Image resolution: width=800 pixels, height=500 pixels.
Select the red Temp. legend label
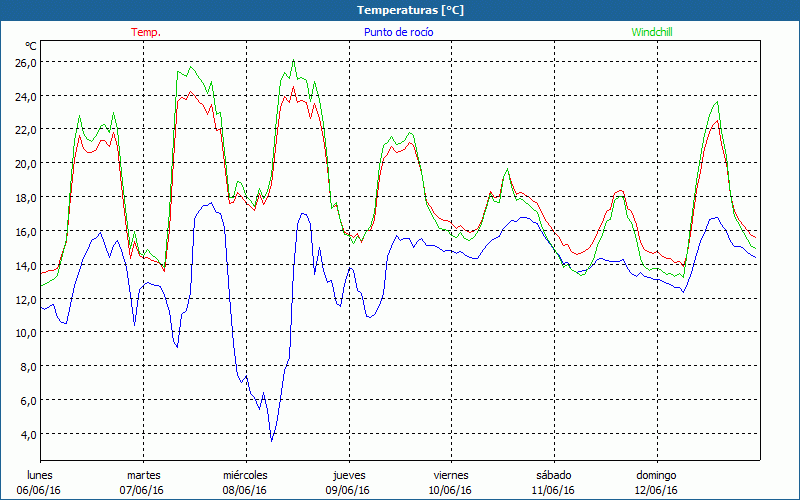coord(145,32)
